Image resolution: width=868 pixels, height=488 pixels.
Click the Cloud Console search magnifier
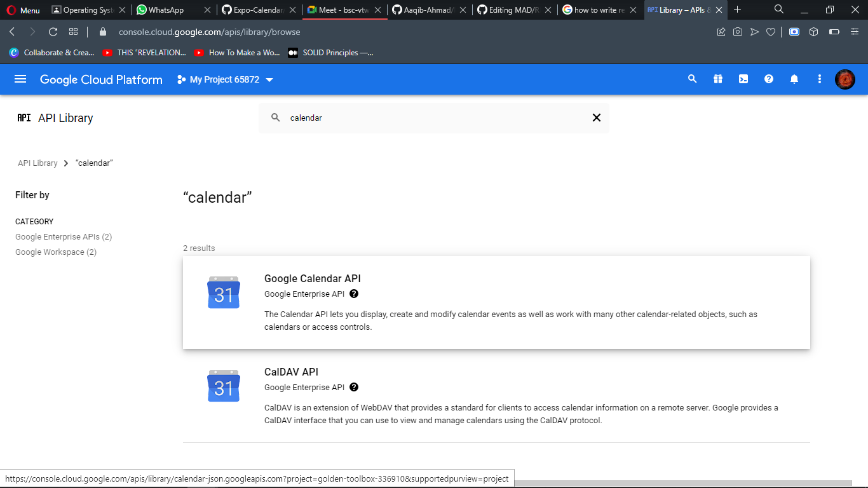[x=692, y=79]
